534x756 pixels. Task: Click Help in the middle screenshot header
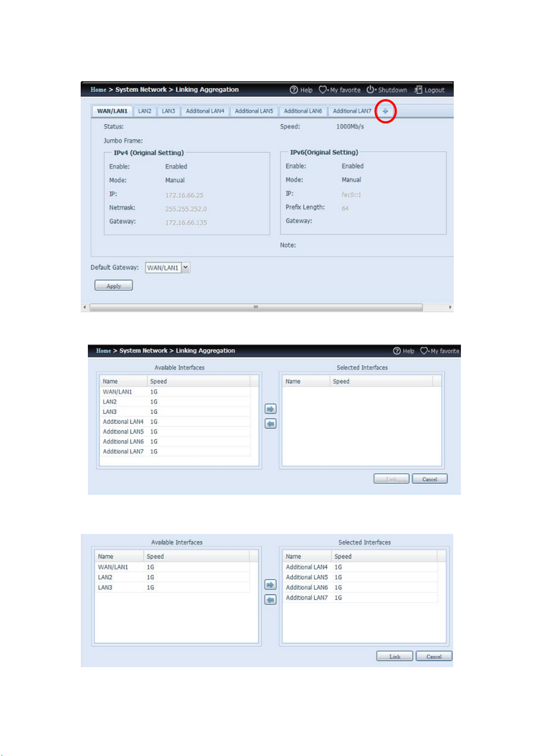pos(404,351)
